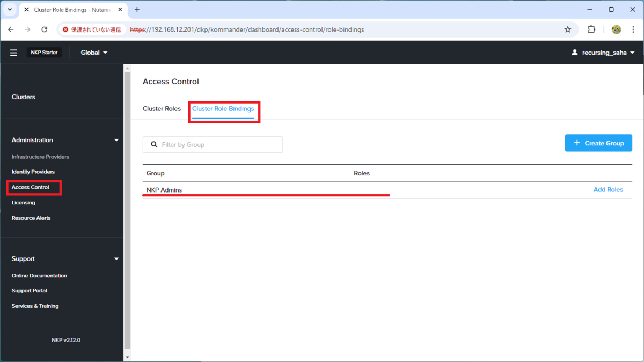This screenshot has width=644, height=362.
Task: Switch to Cluster Roles tab
Action: point(162,109)
